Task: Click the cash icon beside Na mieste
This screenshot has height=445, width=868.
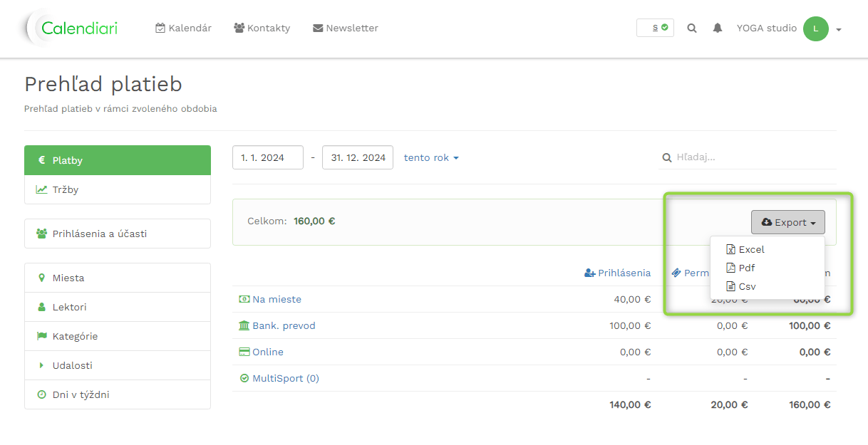Action: pyautogui.click(x=244, y=299)
